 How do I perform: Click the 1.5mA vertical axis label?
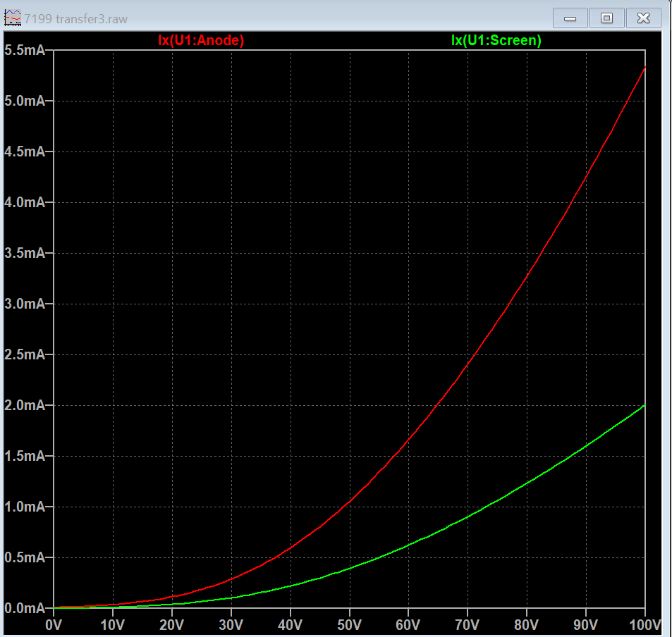pos(25,456)
